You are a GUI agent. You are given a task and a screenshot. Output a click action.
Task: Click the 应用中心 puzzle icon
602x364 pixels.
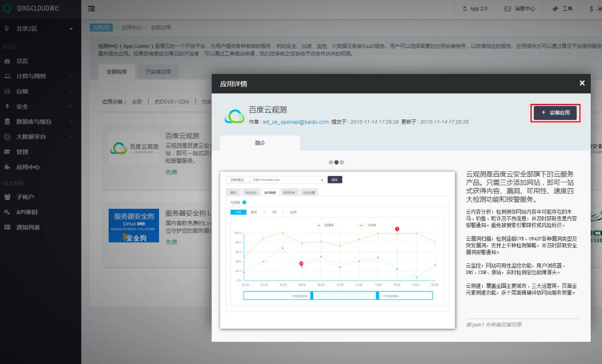[x=7, y=167]
